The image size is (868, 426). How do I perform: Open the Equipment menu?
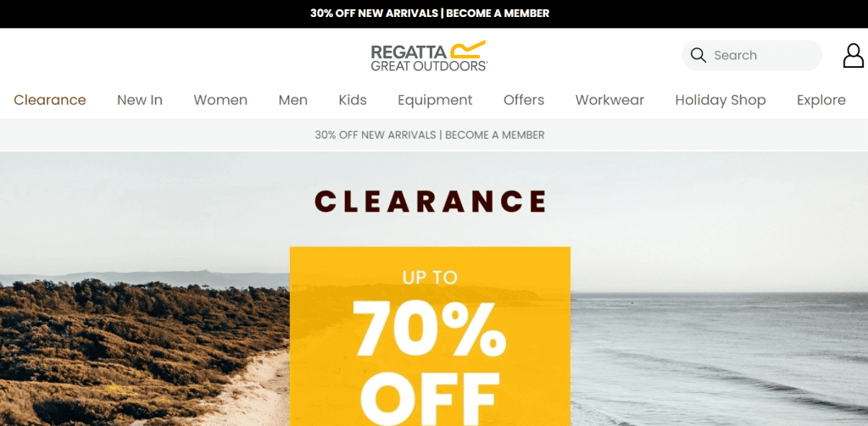pyautogui.click(x=435, y=100)
